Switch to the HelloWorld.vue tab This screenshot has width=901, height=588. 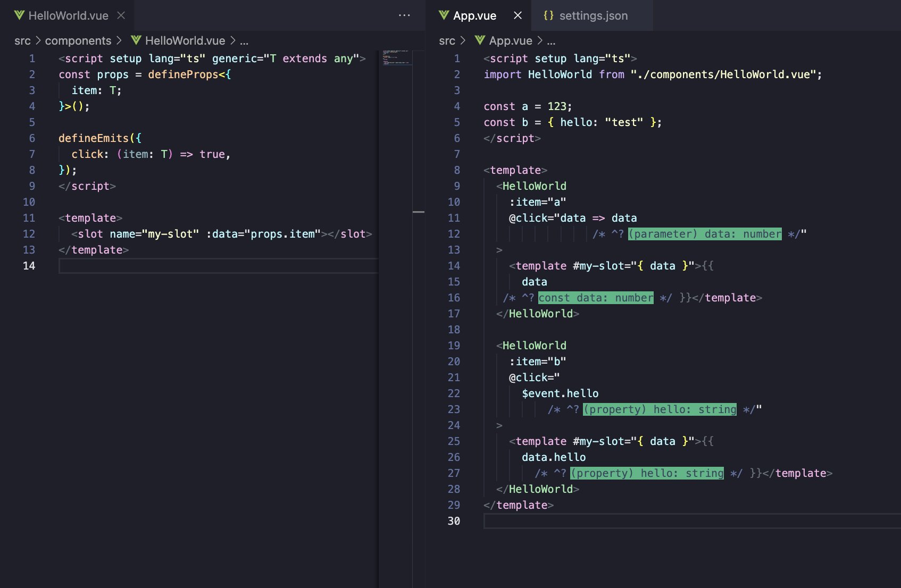(68, 15)
